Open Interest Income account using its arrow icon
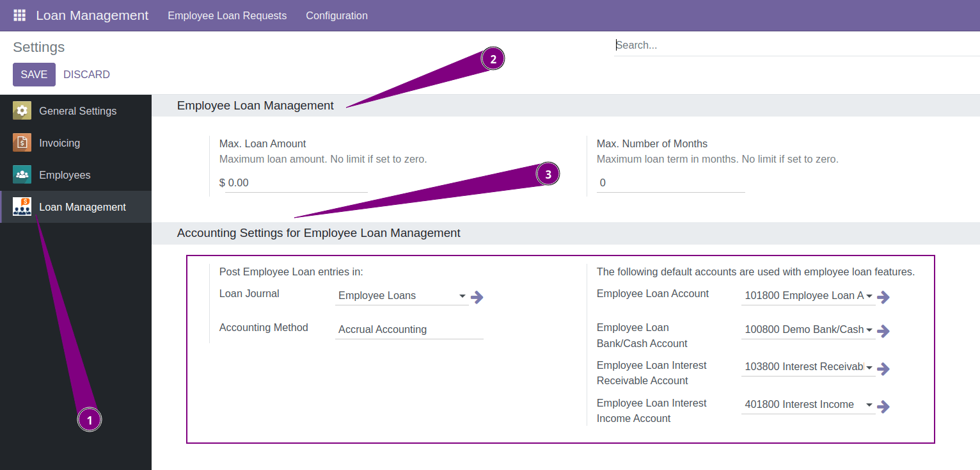980x470 pixels. point(884,407)
